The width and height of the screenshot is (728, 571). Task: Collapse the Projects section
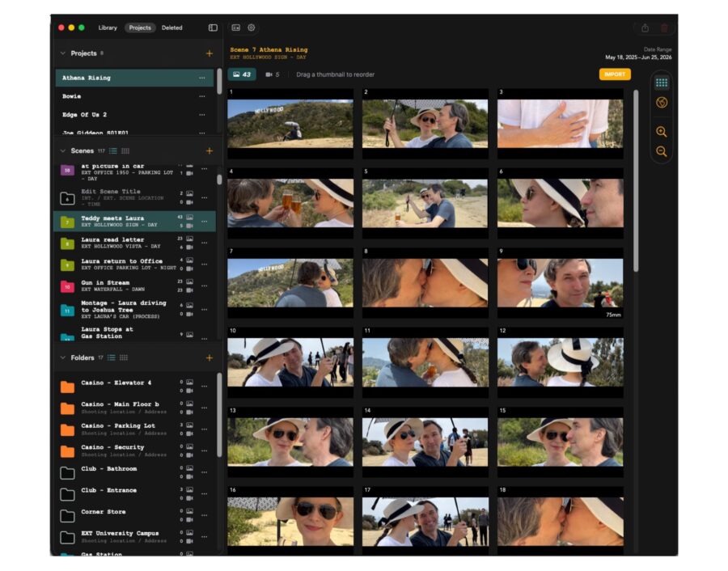62,53
